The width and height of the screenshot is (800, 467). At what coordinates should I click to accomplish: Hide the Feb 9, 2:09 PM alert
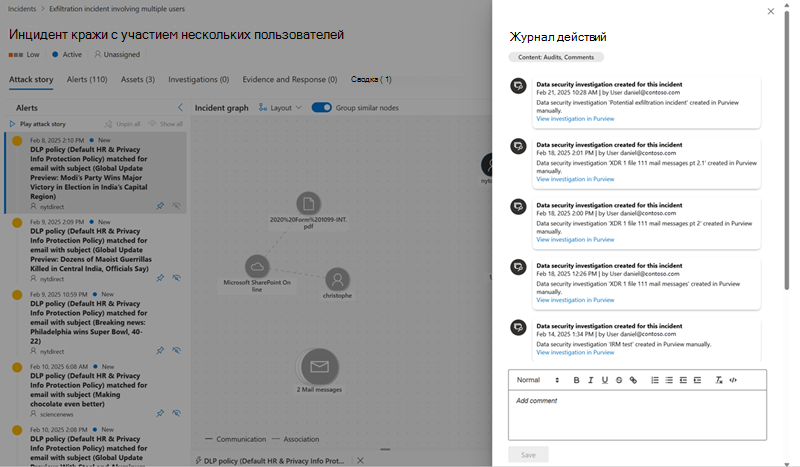click(177, 278)
